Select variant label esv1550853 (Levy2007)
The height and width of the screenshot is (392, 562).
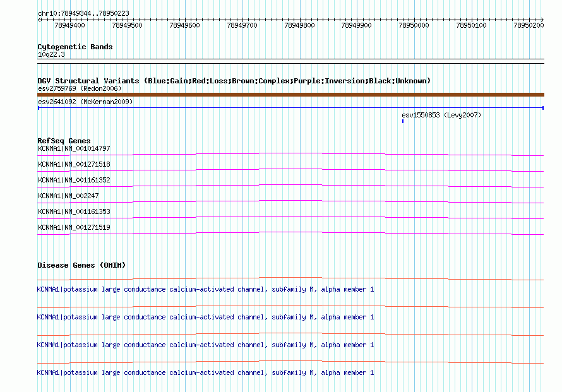(441, 115)
